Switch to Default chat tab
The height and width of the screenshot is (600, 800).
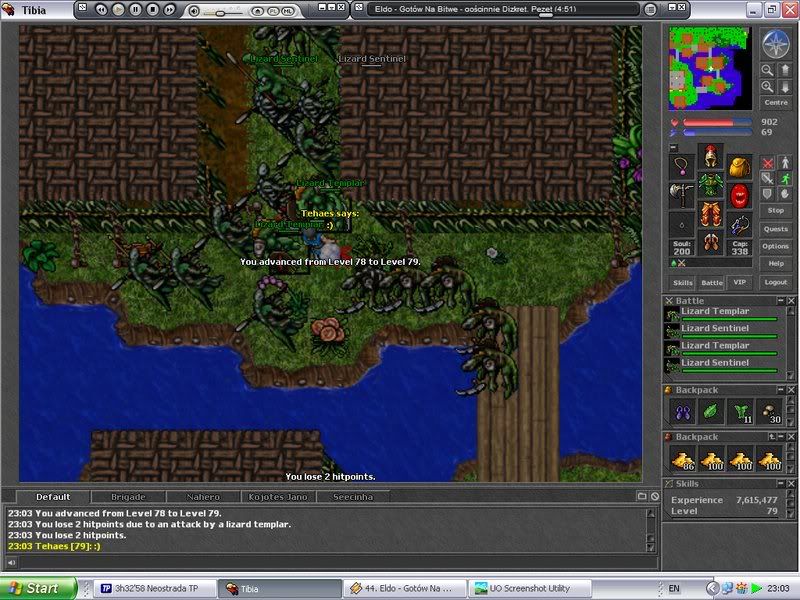click(53, 496)
